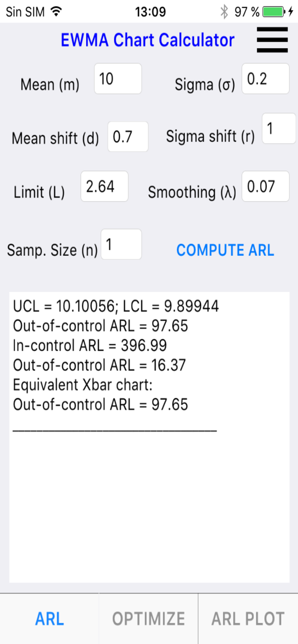Tap the results output text area
The image size is (298, 644).
pos(149,437)
